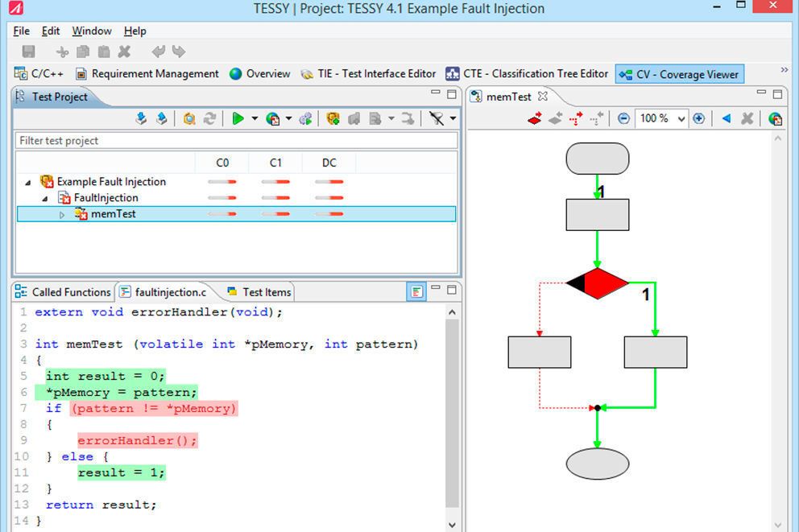Click the red diamond next-decision icon
The image size is (799, 532).
(x=534, y=119)
